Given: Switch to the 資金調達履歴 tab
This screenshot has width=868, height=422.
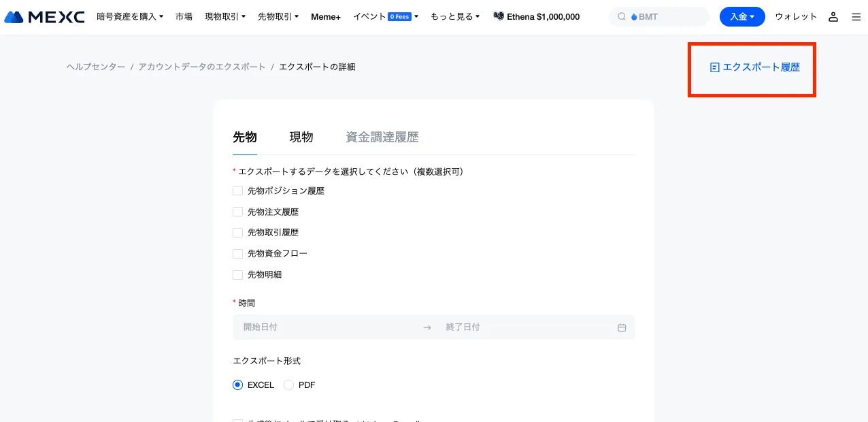Looking at the screenshot, I should click(382, 137).
